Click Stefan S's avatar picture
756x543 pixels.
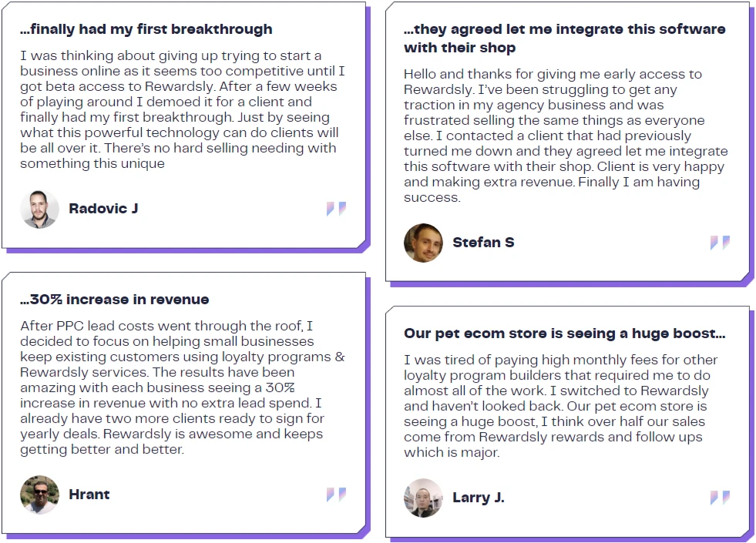click(423, 243)
